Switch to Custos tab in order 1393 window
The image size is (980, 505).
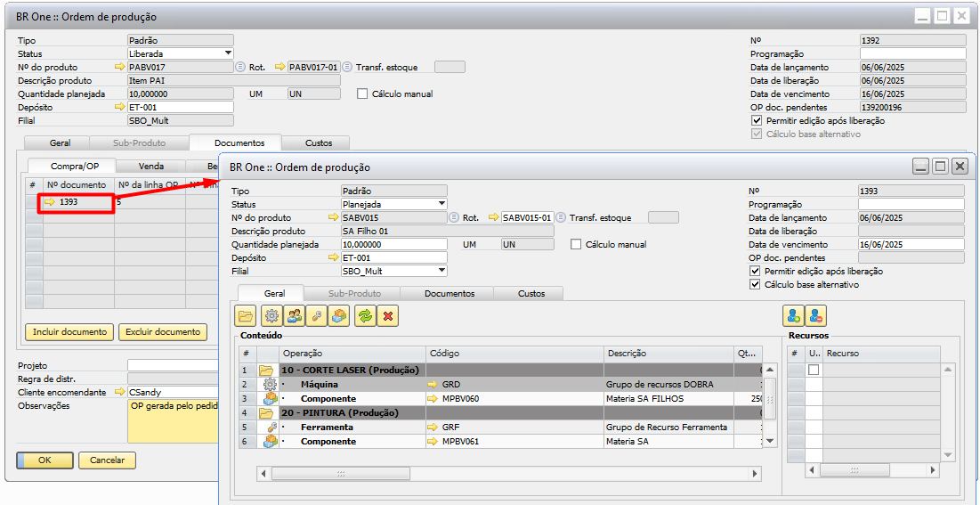[531, 294]
